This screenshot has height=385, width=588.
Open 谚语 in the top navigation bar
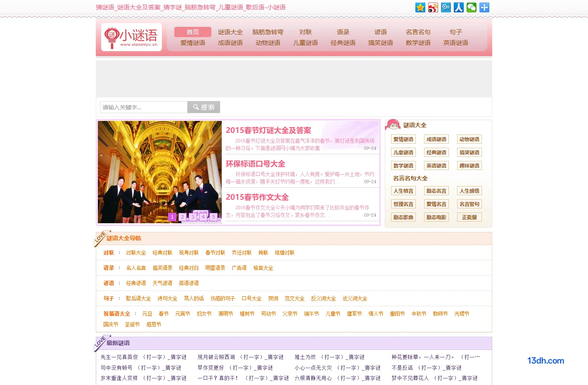381,32
